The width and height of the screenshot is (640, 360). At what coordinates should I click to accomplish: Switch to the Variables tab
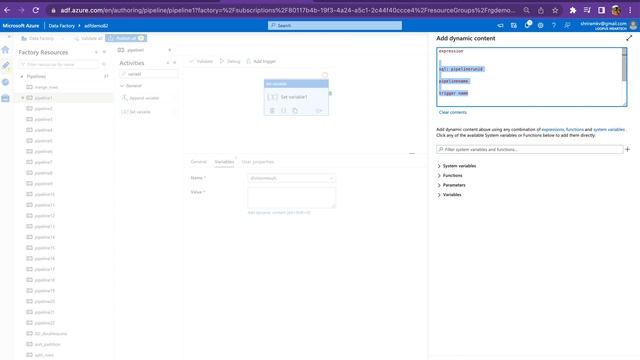(224, 162)
